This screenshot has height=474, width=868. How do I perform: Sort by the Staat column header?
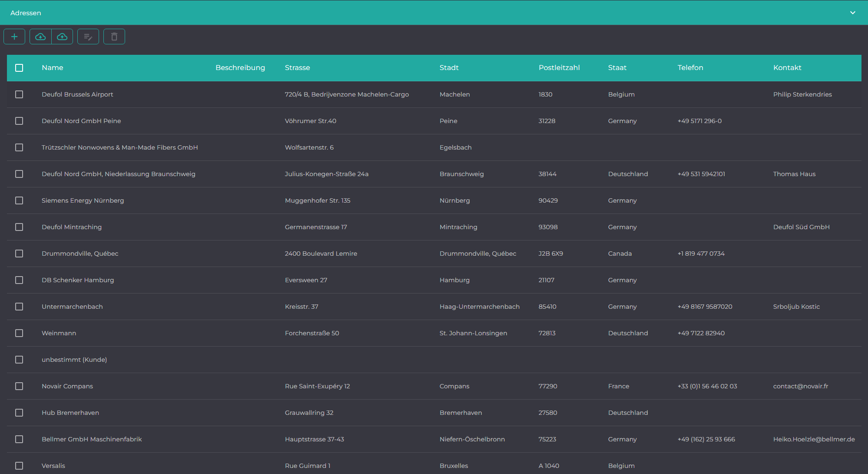617,68
